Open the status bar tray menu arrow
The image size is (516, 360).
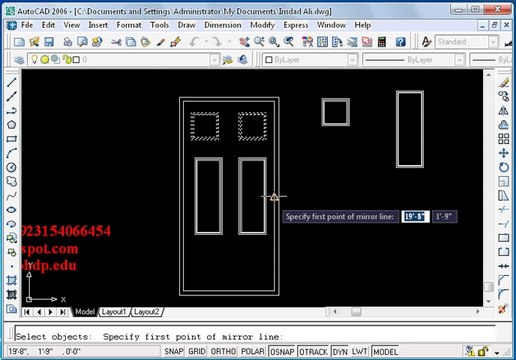(x=497, y=352)
